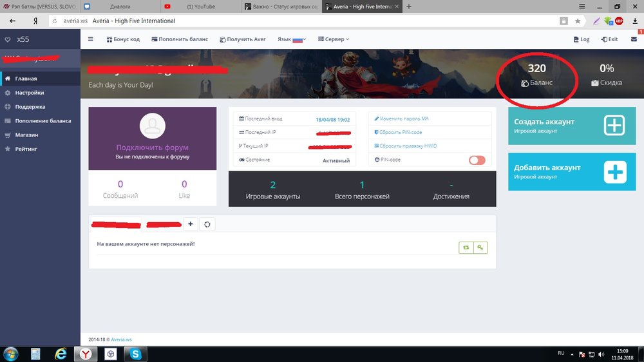Click the AdBlock Plus extension icon
Viewport: 644px width, 362px height.
tap(619, 21)
